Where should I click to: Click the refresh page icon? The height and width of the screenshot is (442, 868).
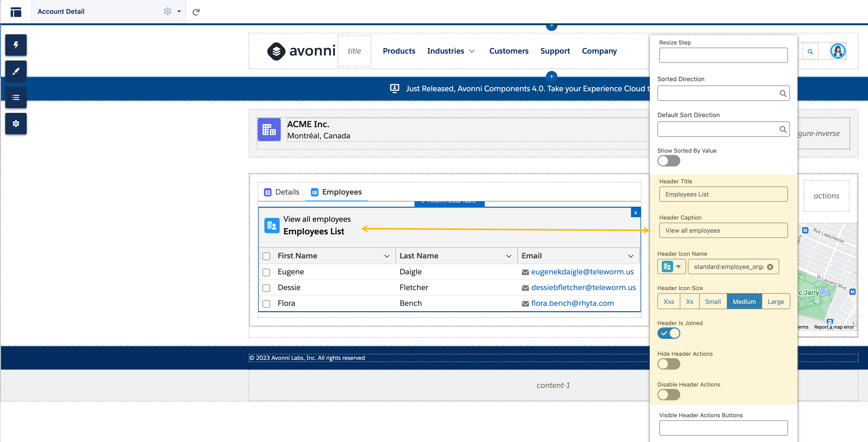pyautogui.click(x=196, y=12)
